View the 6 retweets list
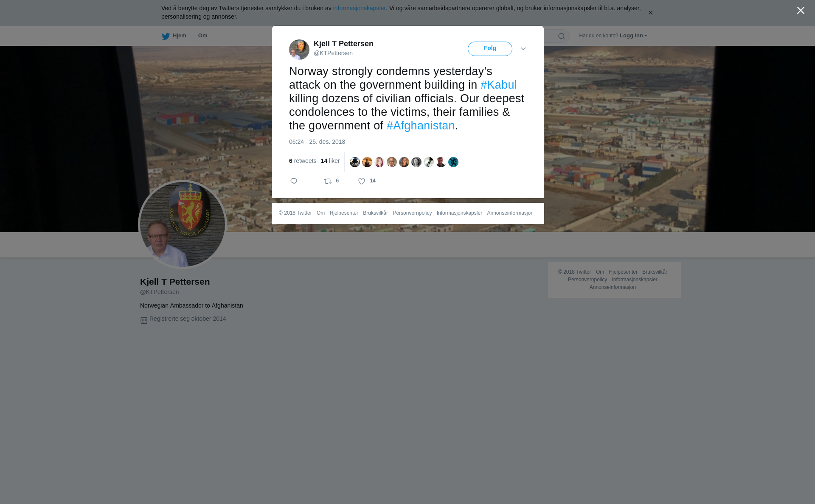Image resolution: width=815 pixels, height=504 pixels. click(303, 161)
